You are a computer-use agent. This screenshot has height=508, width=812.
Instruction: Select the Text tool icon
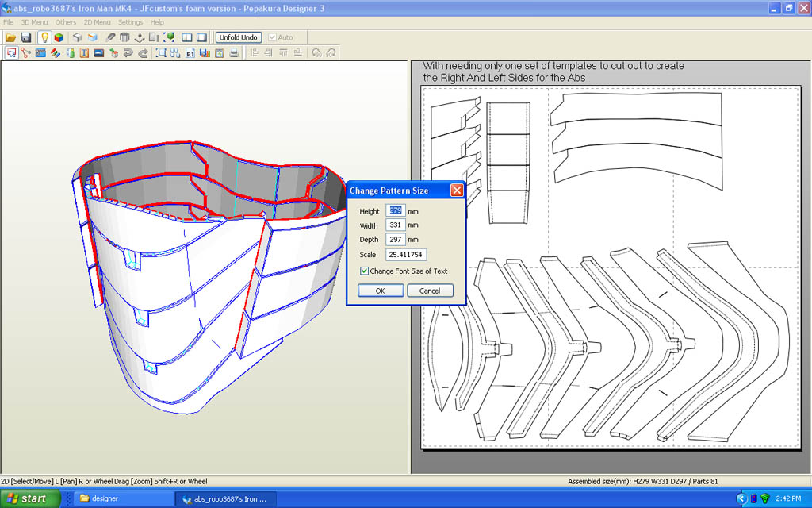(x=84, y=53)
